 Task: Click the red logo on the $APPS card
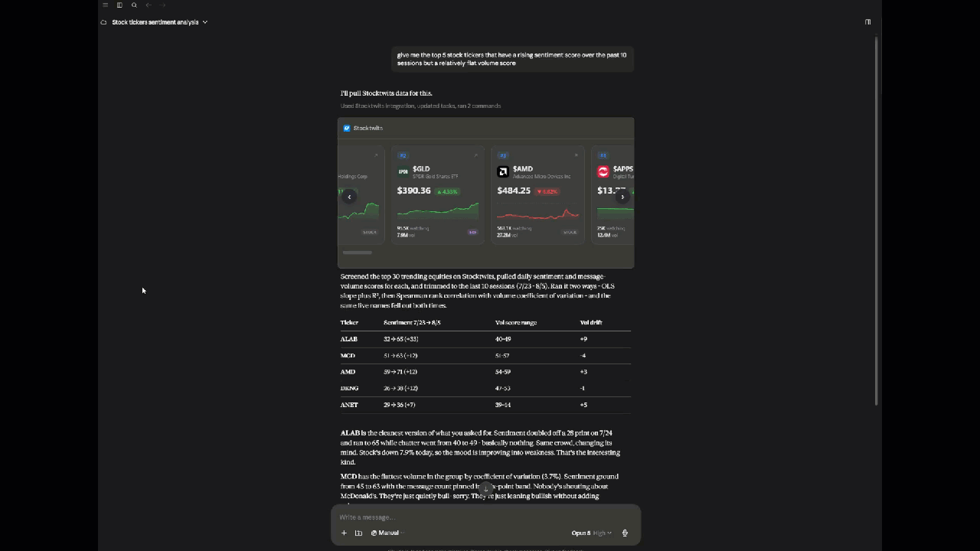click(x=603, y=171)
